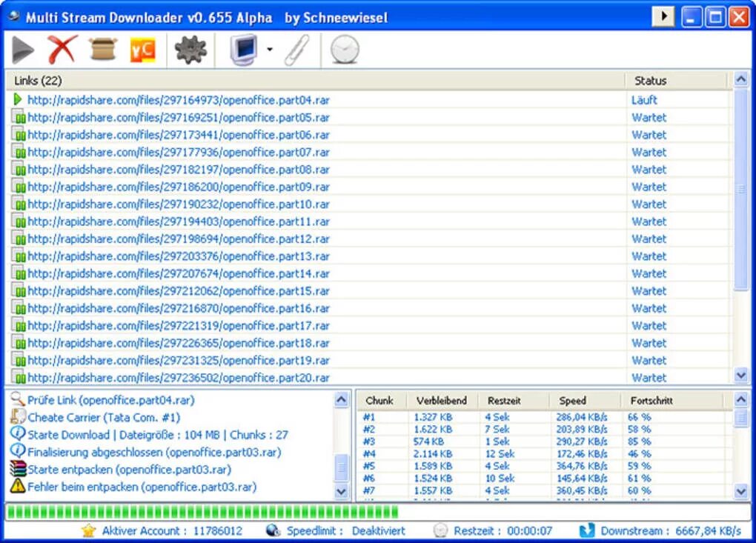Screen dimensions: 756x543
Task: Click Aktiver Account number 11786012
Action: coord(217,531)
